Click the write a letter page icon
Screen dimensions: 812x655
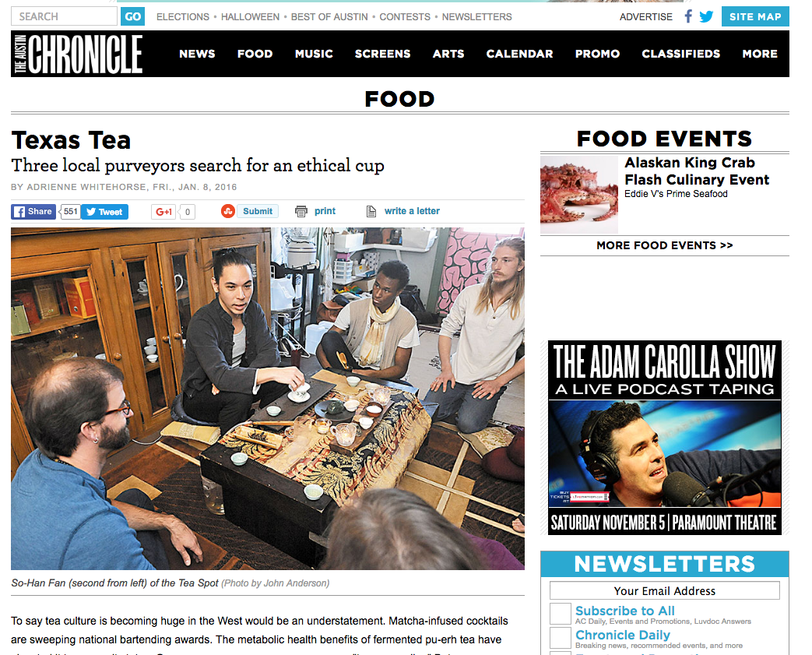(x=371, y=211)
